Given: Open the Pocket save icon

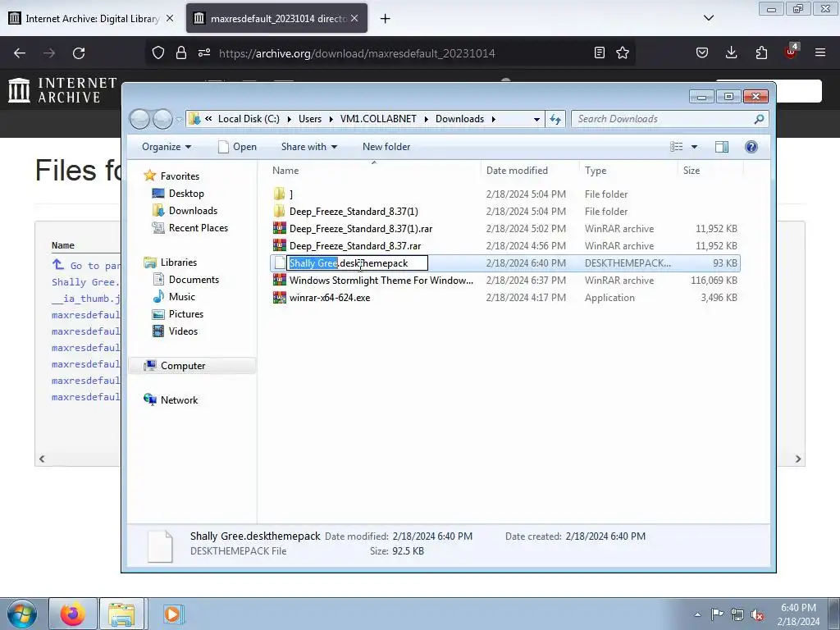Looking at the screenshot, I should tap(702, 52).
